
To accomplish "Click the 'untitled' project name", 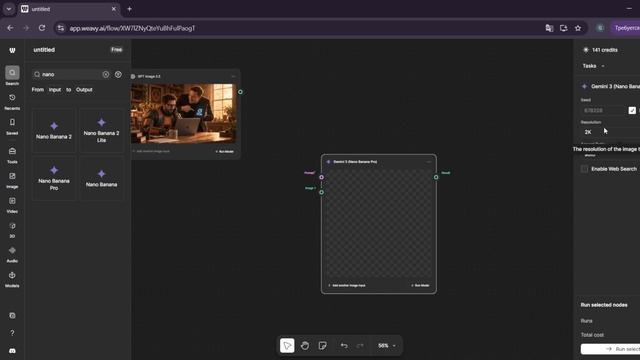I will click(x=44, y=50).
